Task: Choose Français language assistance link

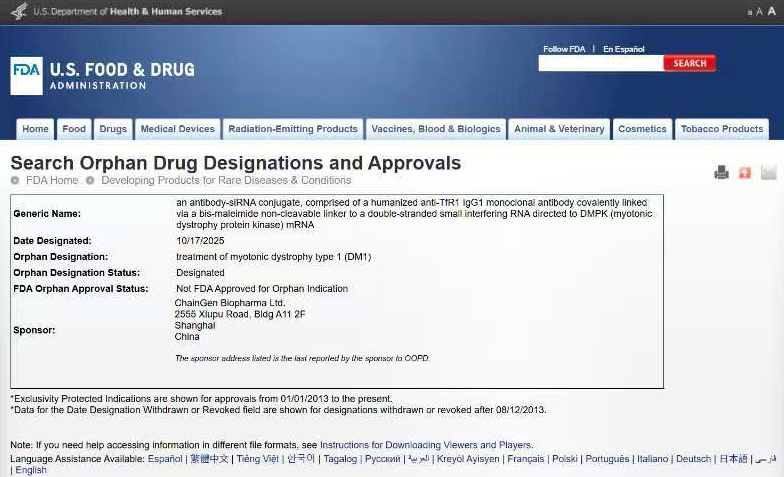Action: pos(525,459)
